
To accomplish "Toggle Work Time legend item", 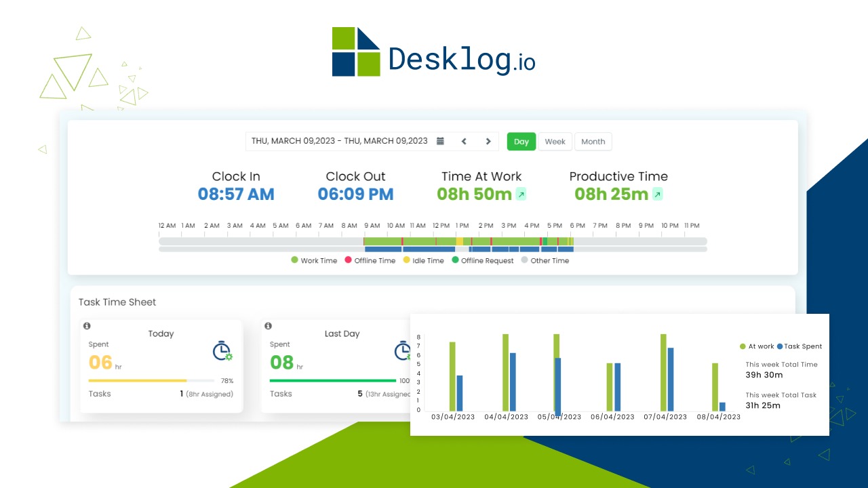I will [314, 260].
